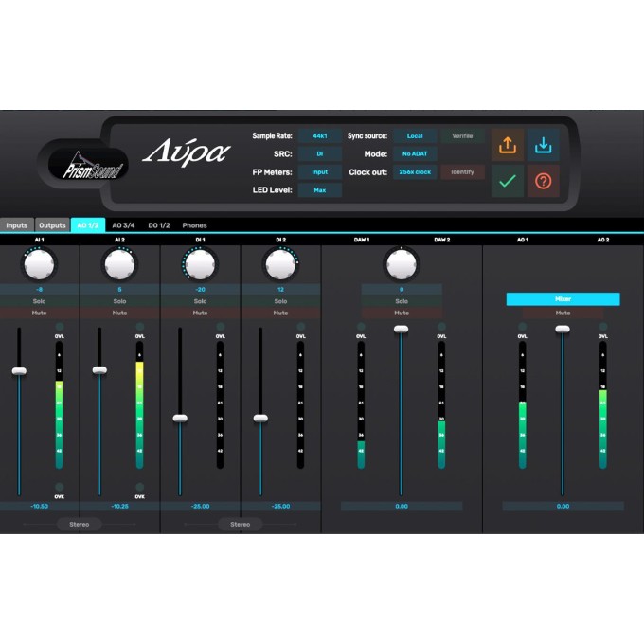Open the Mode No ADAT selector
This screenshot has height=644, width=644.
tap(415, 154)
